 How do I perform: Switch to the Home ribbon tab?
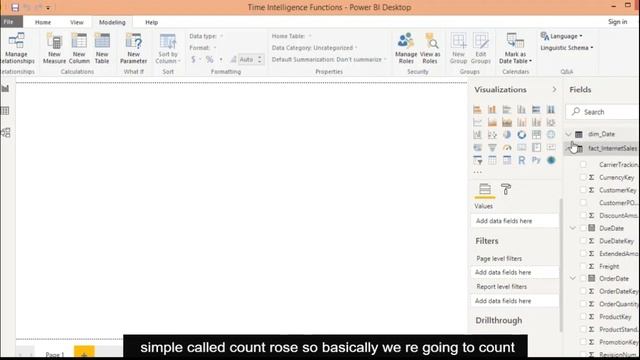(x=43, y=22)
